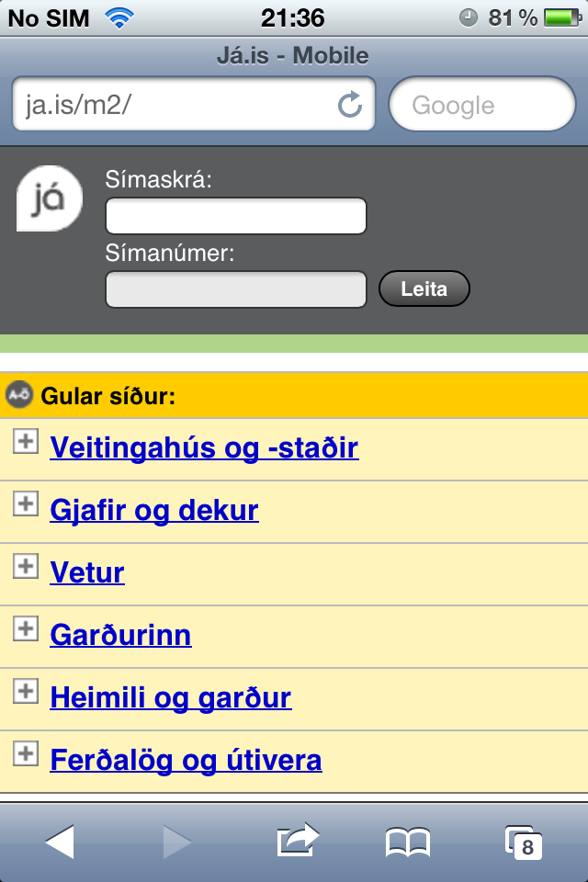Focus the Símaskrá text field
Screen dimensions: 588x882
pyautogui.click(x=236, y=216)
